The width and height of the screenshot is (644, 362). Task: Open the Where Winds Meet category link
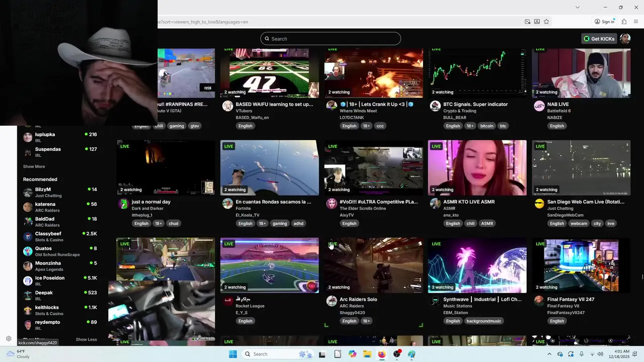click(x=358, y=111)
